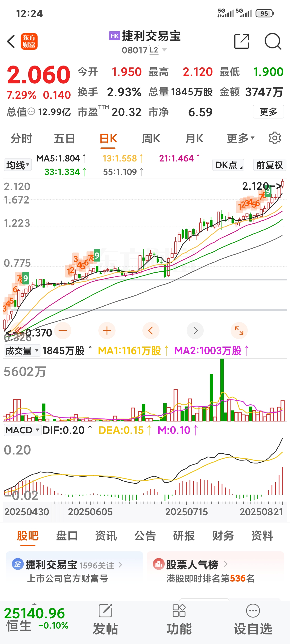Tap the 捷利交易宝 enterprise badge icon
This screenshot has width=290, height=644.
point(18,564)
